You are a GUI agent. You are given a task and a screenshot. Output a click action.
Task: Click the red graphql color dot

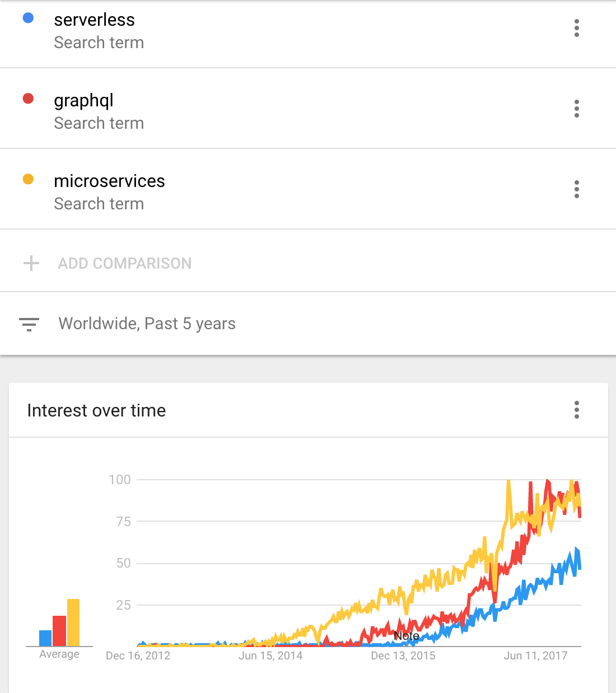coord(28,99)
